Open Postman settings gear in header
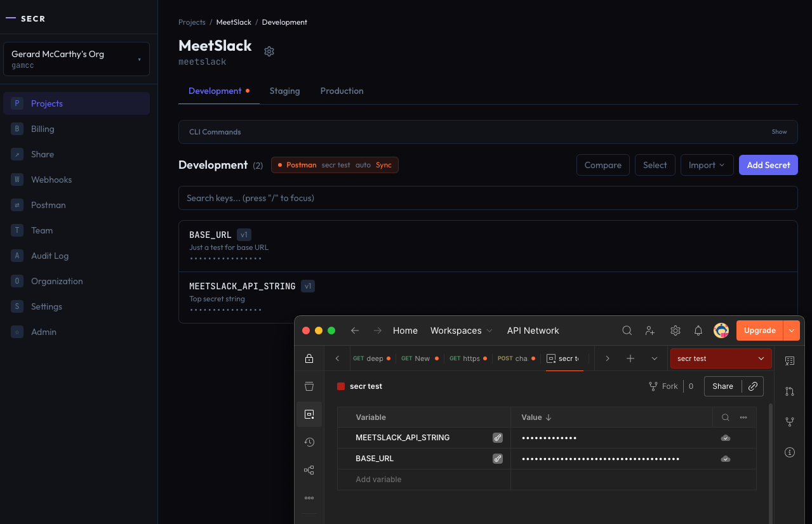This screenshot has height=524, width=812. 676,331
